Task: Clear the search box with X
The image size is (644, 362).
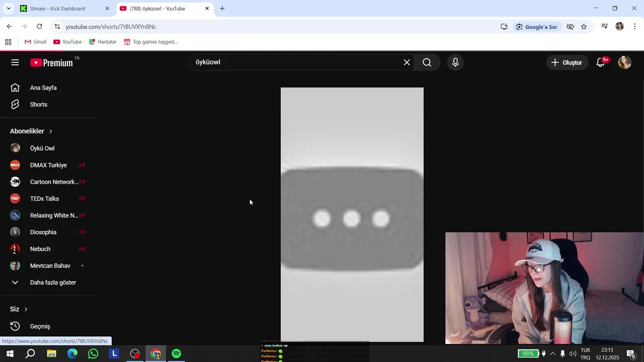Action: pyautogui.click(x=407, y=62)
